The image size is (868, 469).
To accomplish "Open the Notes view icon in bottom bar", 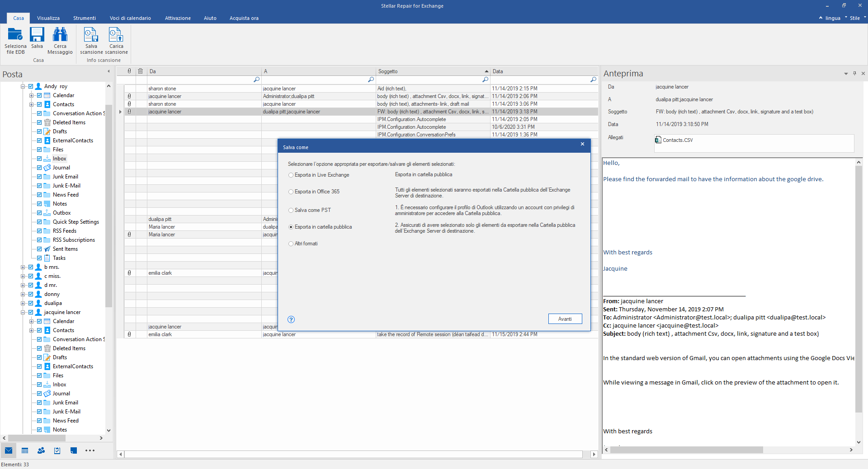I will [x=74, y=450].
